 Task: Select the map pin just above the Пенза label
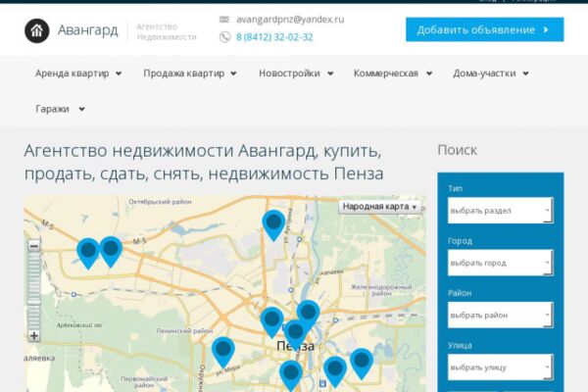pyautogui.click(x=295, y=334)
